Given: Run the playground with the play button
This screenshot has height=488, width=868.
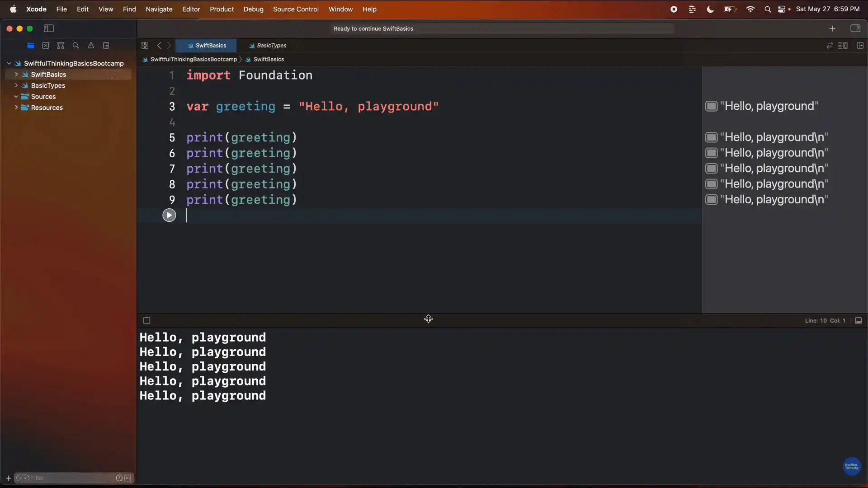Looking at the screenshot, I should [x=169, y=215].
